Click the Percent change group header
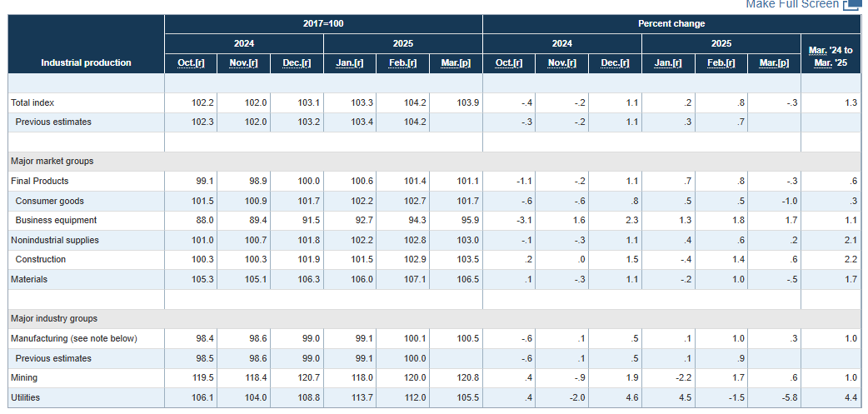The image size is (868, 414). point(671,24)
